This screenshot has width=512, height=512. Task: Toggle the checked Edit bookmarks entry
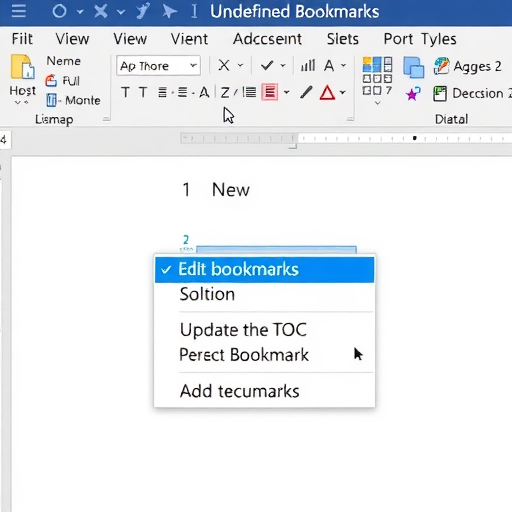[264, 269]
